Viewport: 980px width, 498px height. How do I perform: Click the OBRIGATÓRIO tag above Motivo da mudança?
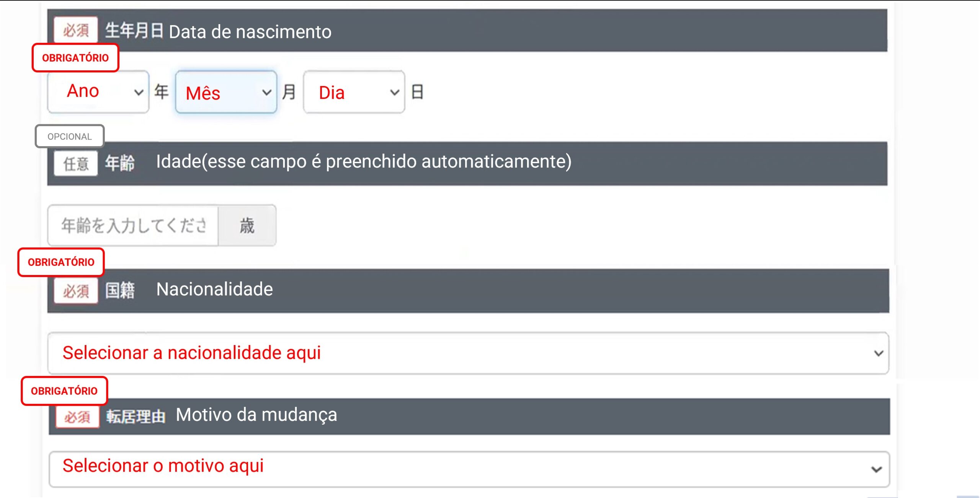pyautogui.click(x=64, y=391)
